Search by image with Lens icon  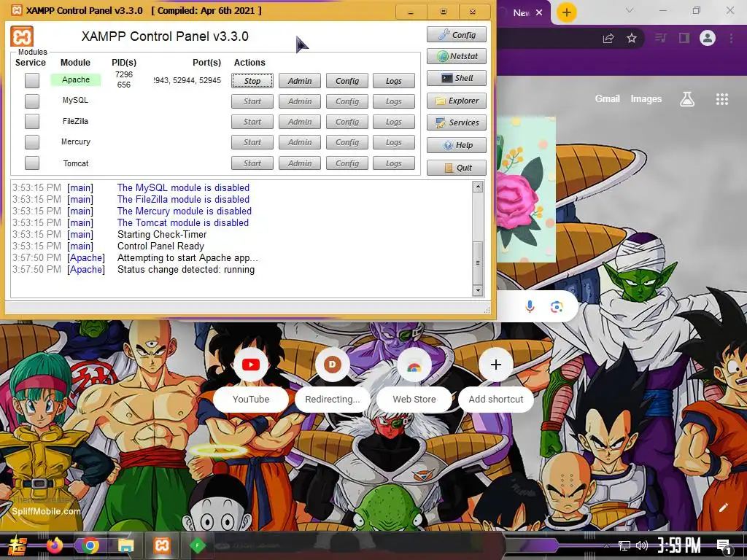(557, 307)
